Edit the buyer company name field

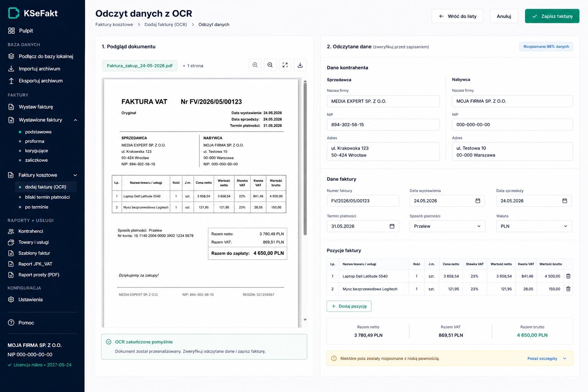[512, 101]
